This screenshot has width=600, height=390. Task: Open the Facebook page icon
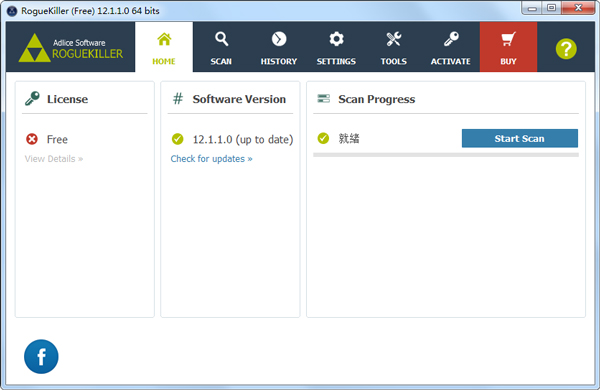[41, 356]
